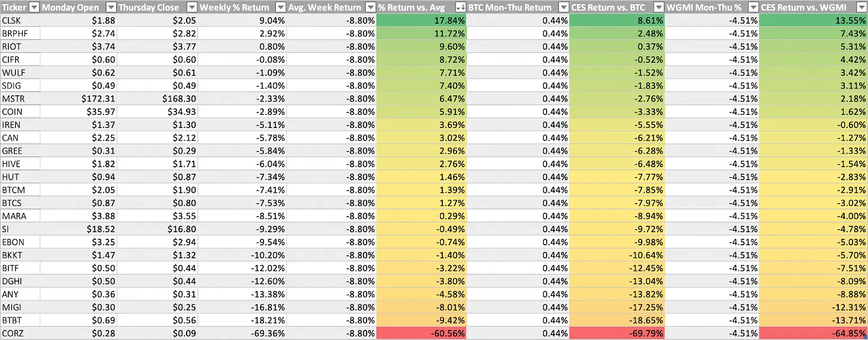Select the RIOT ticker cell

click(x=20, y=46)
